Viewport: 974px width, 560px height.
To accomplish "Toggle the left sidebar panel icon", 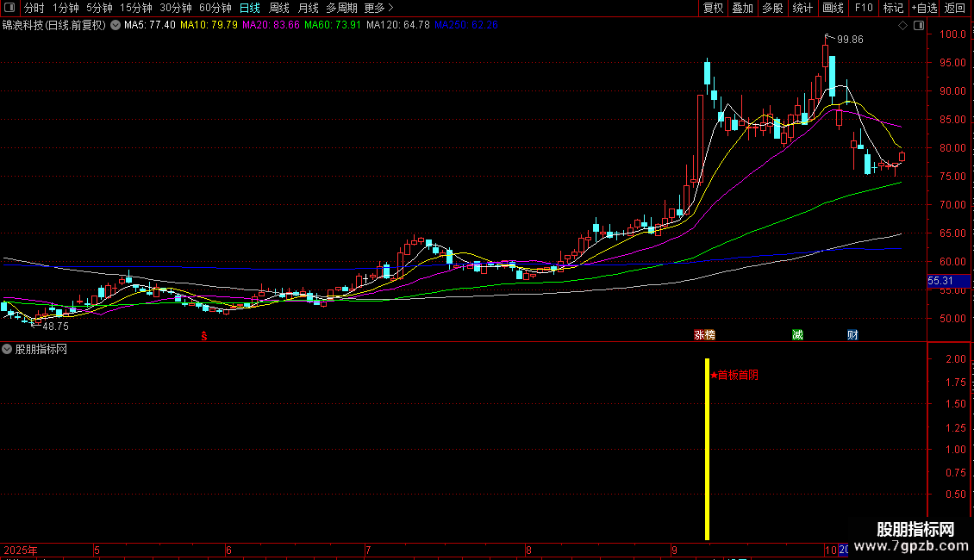I will click(9, 8).
